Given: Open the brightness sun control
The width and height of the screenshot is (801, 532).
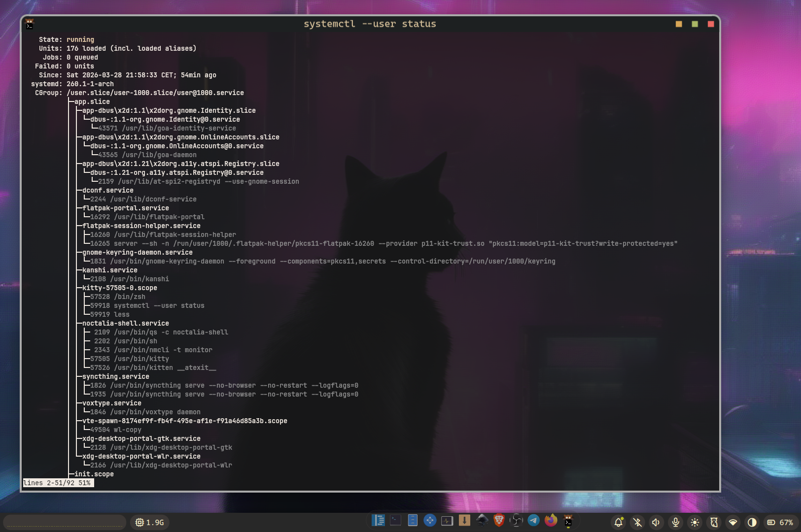Looking at the screenshot, I should [695, 523].
